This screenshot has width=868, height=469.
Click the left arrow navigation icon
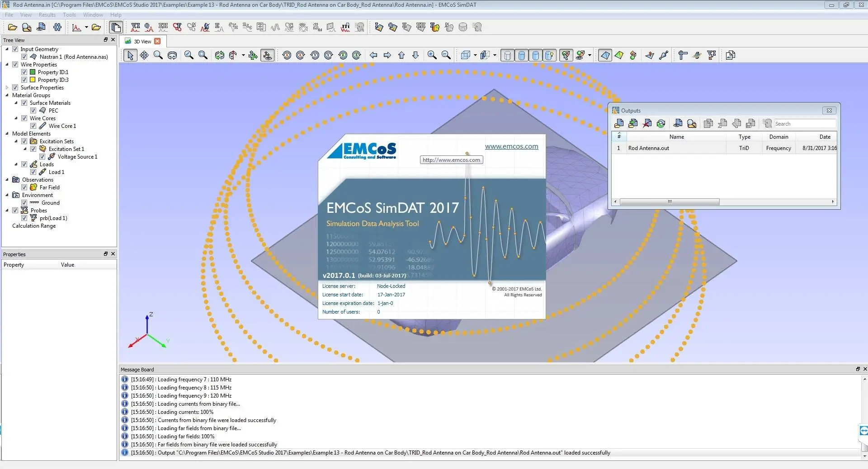point(373,55)
